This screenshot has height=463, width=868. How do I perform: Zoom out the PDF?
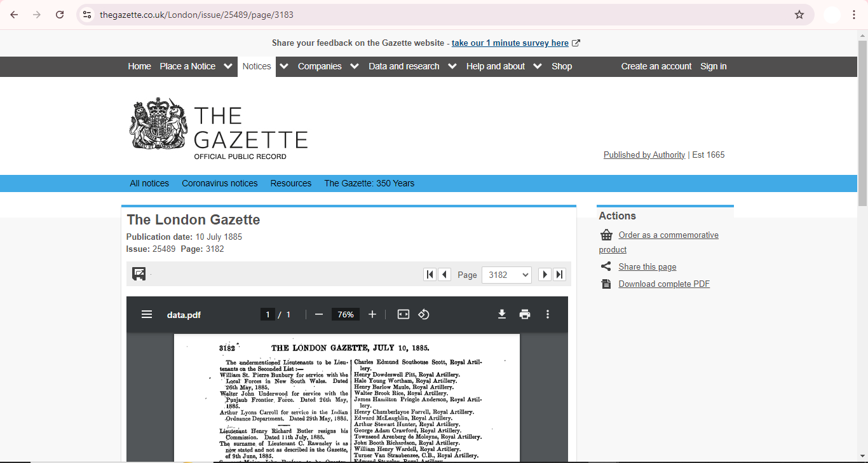click(319, 314)
